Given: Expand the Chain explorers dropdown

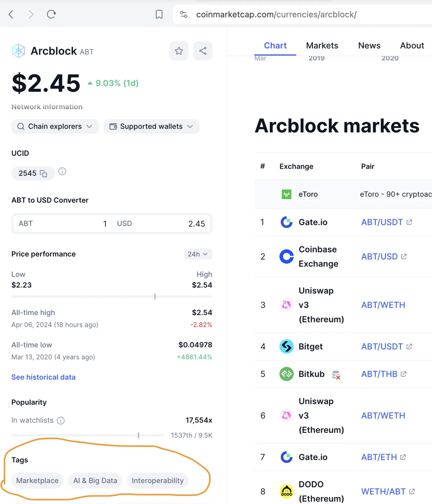Looking at the screenshot, I should click(x=55, y=126).
